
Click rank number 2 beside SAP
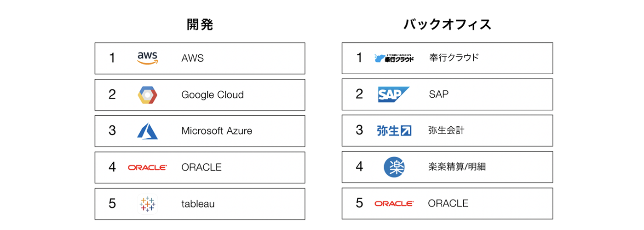[x=359, y=94]
